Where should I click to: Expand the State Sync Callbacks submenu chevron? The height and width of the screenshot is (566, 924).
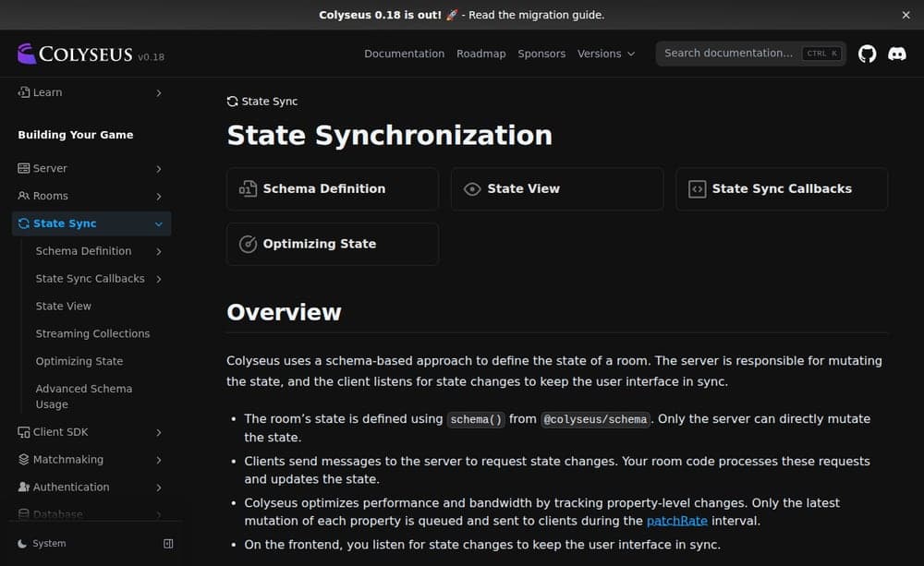point(159,279)
